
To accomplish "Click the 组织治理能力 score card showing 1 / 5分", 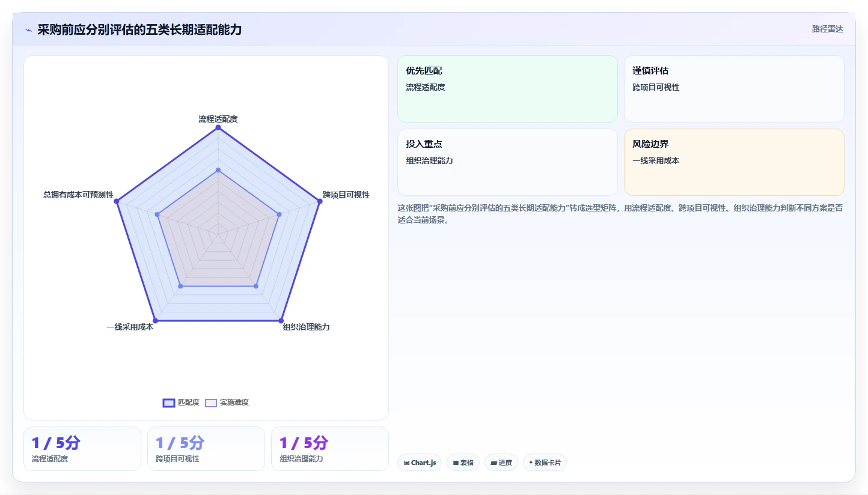I will click(x=330, y=449).
